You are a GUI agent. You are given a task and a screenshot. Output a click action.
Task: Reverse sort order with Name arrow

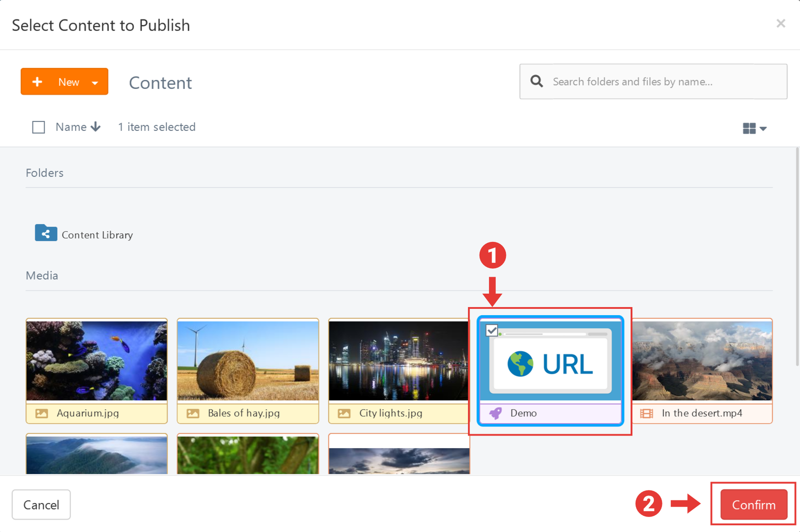[96, 127]
